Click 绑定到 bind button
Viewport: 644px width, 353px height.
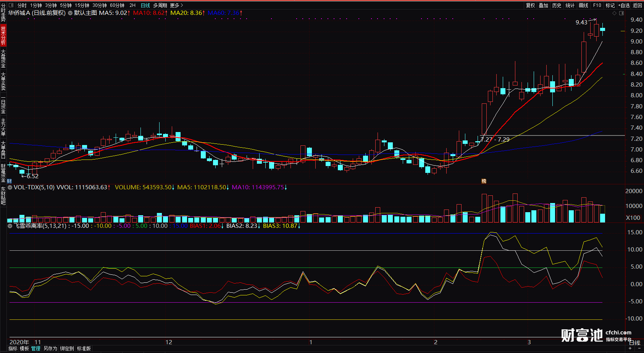coord(67,348)
